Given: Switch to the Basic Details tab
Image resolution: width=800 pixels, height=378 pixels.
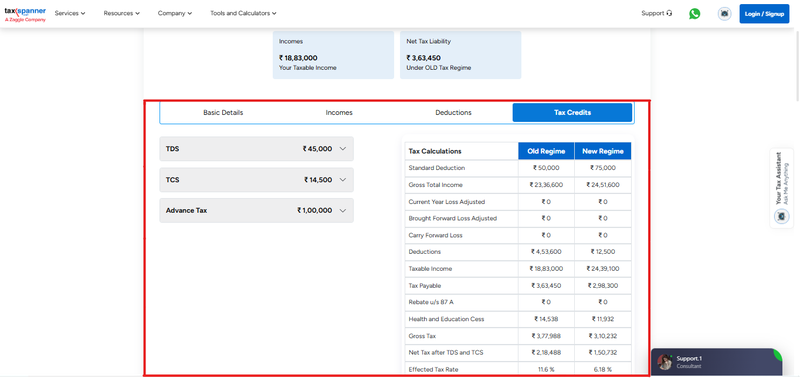Looking at the screenshot, I should click(223, 113).
